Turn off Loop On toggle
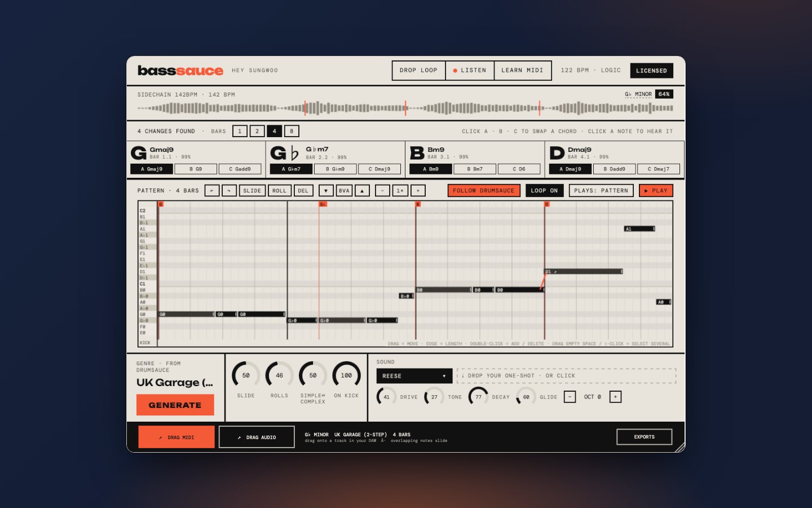Screen dimensions: 812x508 pos(544,191)
